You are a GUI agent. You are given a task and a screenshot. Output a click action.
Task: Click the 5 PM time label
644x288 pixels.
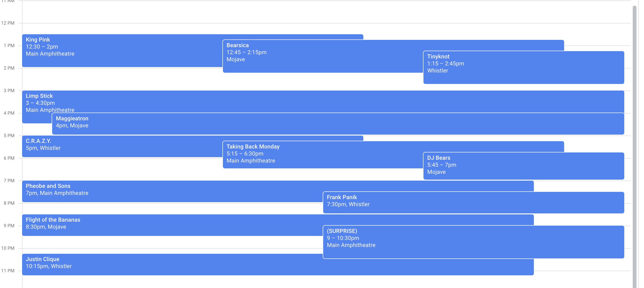point(9,136)
